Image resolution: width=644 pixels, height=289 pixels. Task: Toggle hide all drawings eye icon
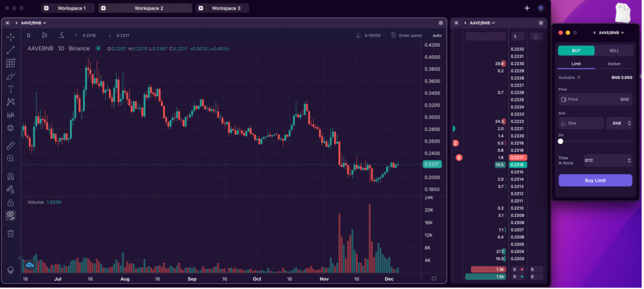tap(11, 215)
